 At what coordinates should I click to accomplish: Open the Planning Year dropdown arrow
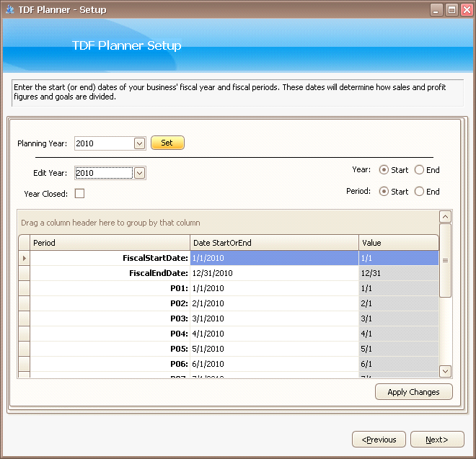pos(139,143)
